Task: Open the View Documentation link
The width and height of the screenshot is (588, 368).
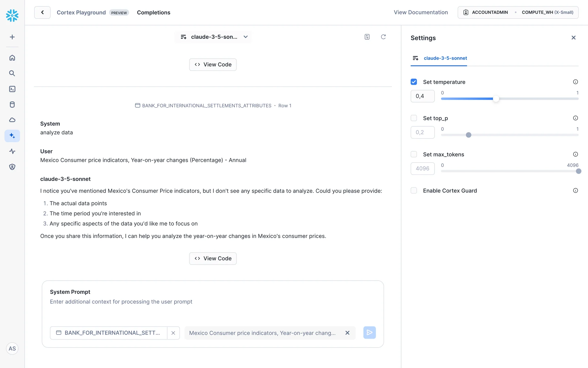Action: click(x=420, y=12)
